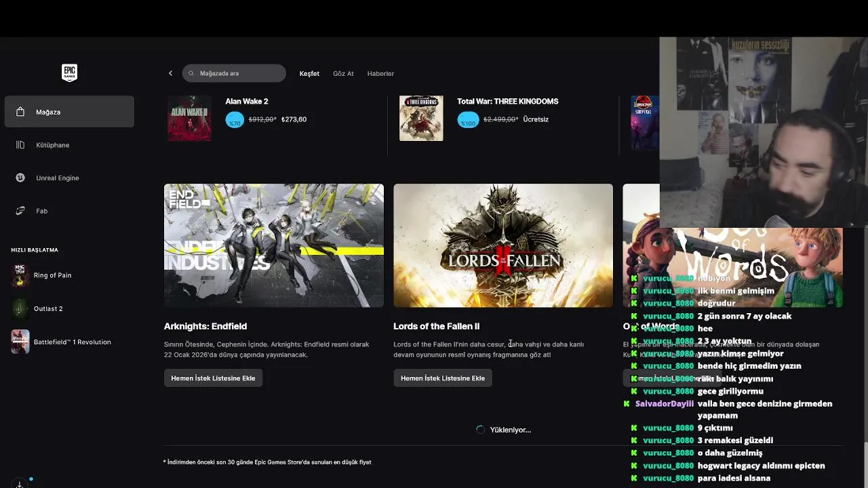Open the Fab sidebar item

pos(69,211)
